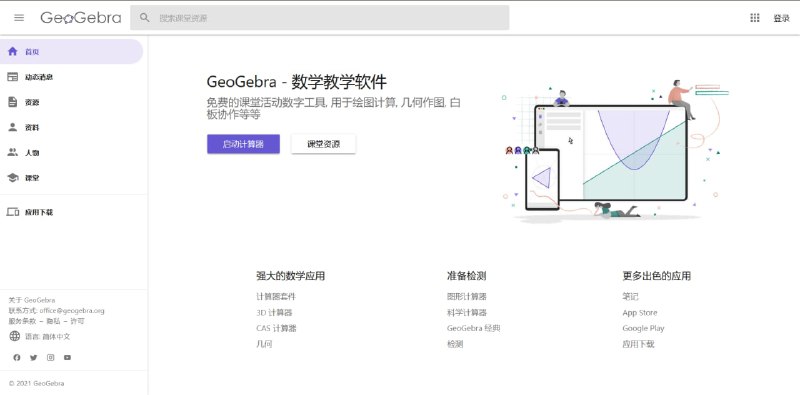800x395 pixels.
Task: Click the 登录 link
Action: (781, 18)
